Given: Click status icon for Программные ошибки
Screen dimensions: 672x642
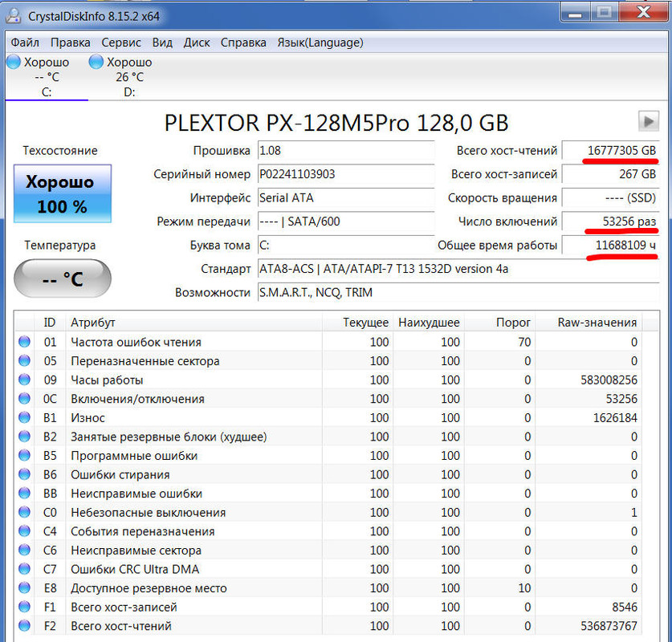Looking at the screenshot, I should click(x=24, y=455).
